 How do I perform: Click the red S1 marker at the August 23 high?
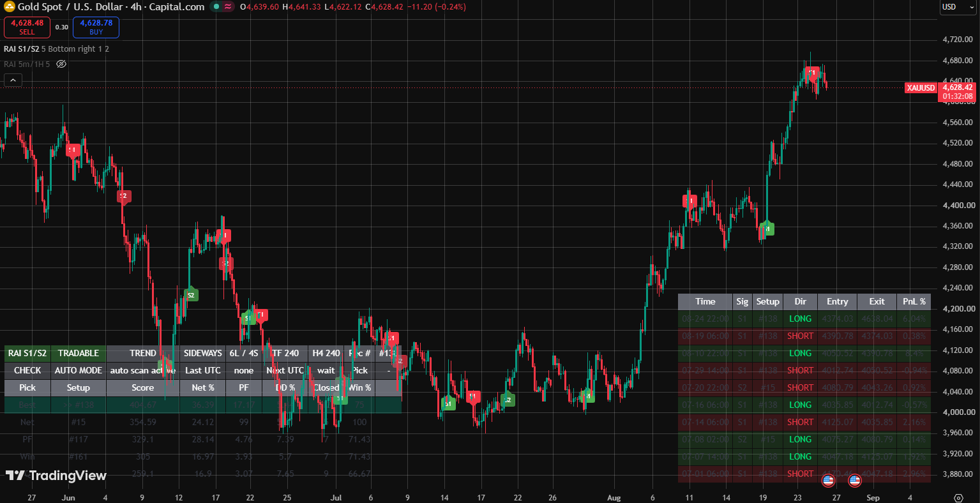(x=811, y=73)
